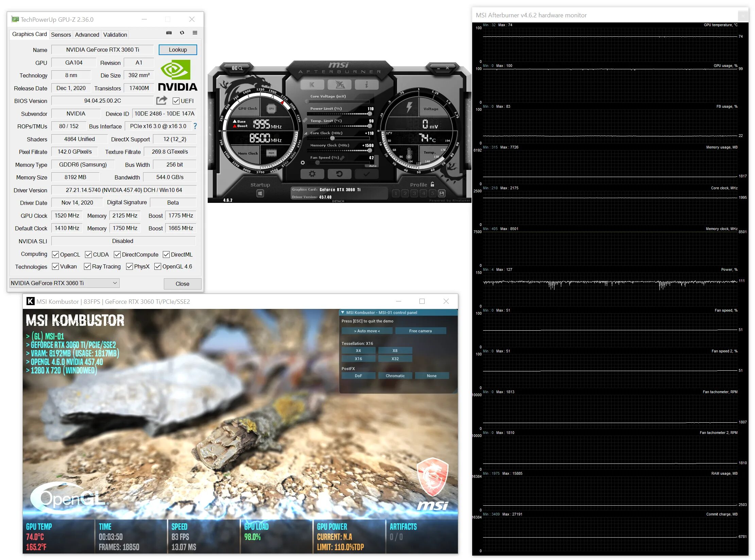755x560 pixels.
Task: Set tessellation to X32
Action: (395, 358)
